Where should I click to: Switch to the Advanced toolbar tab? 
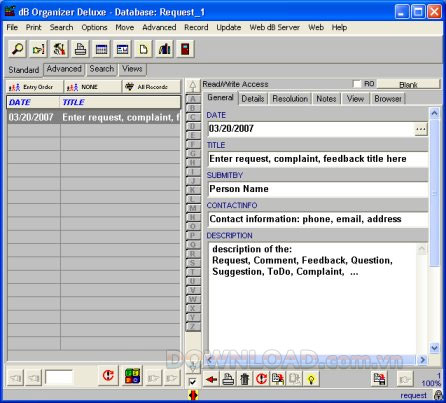[x=64, y=69]
